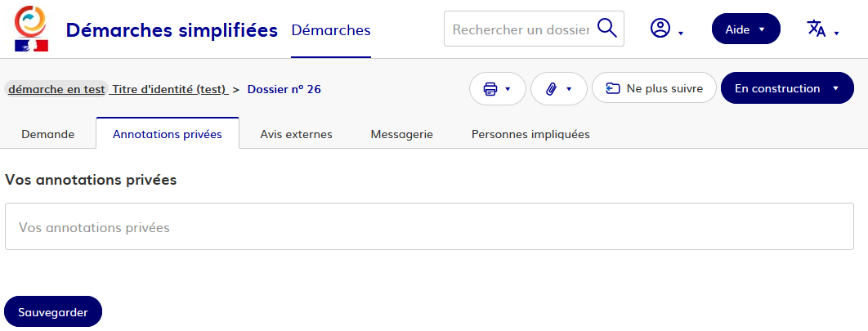Go to the Personnes impliquées tab
Image resolution: width=868 pixels, height=331 pixels.
pos(530,134)
